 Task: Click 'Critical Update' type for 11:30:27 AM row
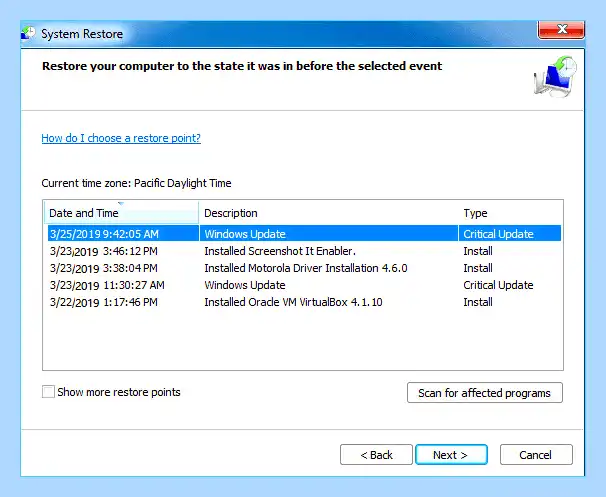tap(499, 285)
